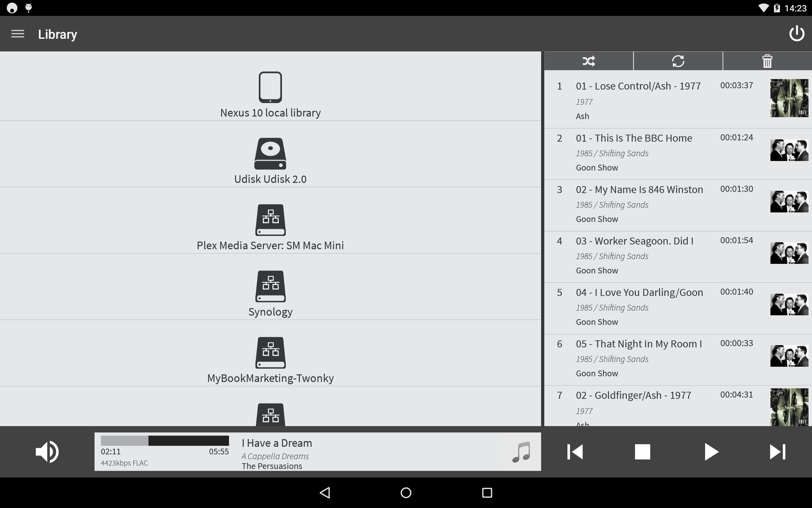The image size is (812, 508).
Task: Tap the 00:03:37 duration of Lose Control
Action: click(x=737, y=85)
